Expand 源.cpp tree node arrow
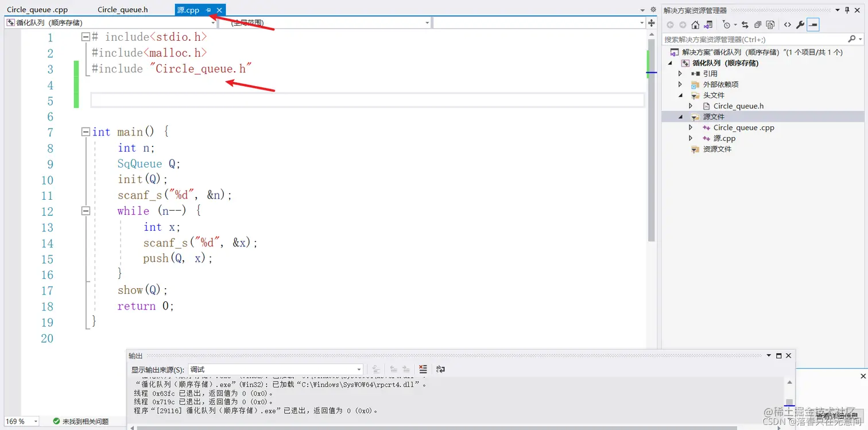Screen dimensions: 868x430 click(x=691, y=138)
